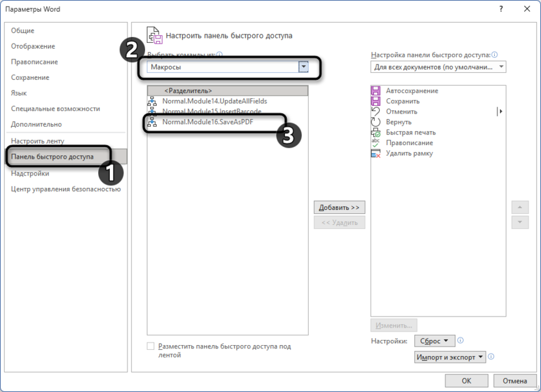Open the Сброс settings dropdown
Viewport: 541px width, 392px height.
[434, 341]
